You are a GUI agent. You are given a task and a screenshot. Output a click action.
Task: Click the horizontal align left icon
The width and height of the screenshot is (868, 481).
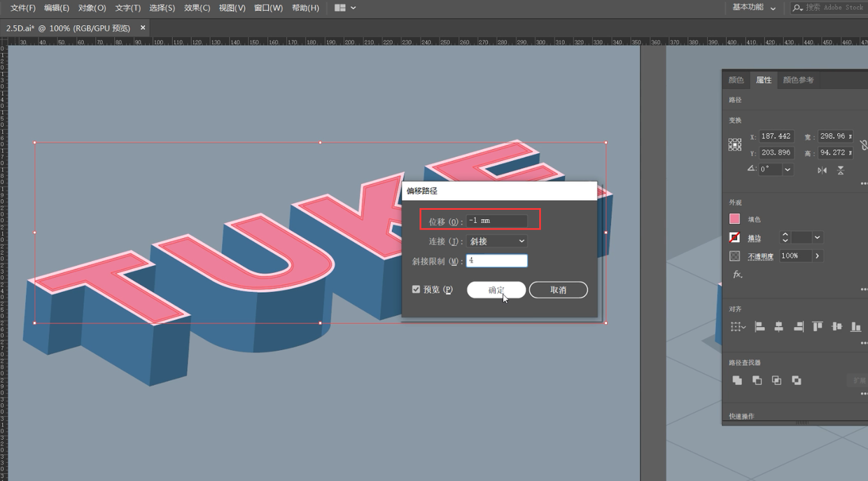point(759,327)
